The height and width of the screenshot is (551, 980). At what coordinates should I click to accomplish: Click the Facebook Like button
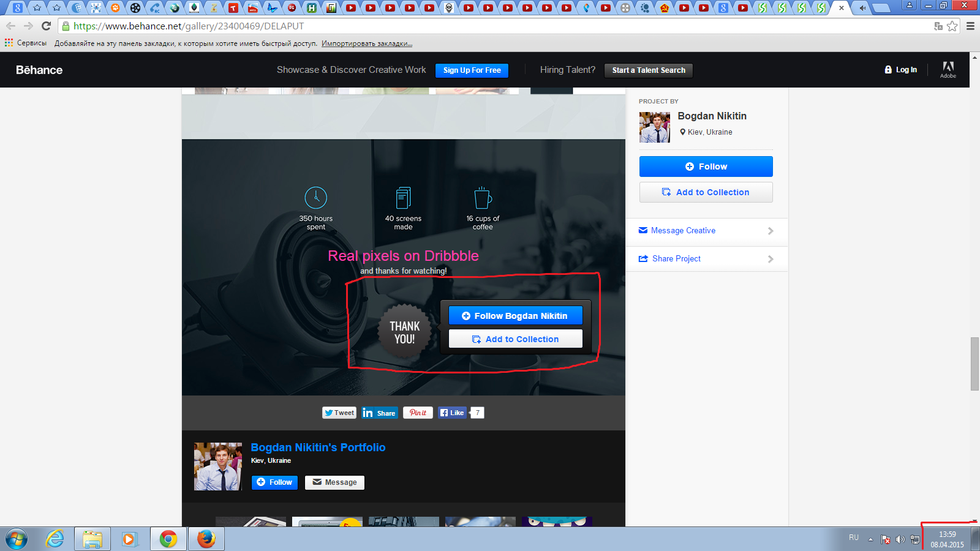point(452,413)
